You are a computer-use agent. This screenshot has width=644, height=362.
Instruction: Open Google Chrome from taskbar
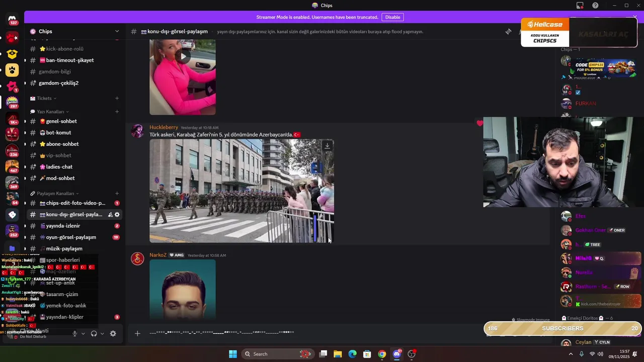(382, 354)
